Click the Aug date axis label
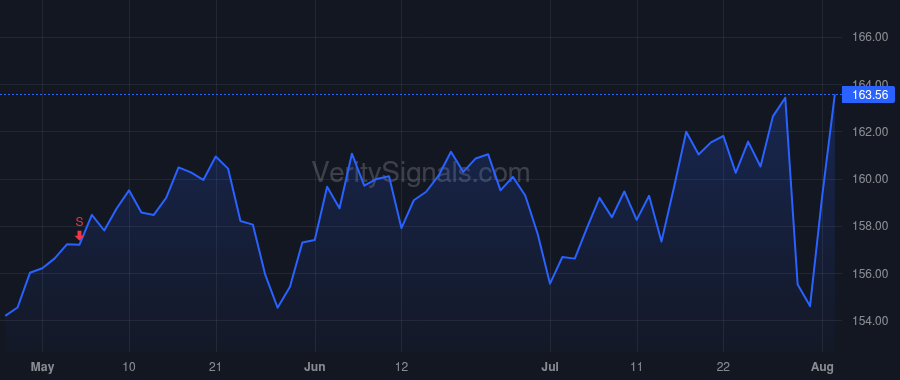The height and width of the screenshot is (380, 900). click(823, 367)
